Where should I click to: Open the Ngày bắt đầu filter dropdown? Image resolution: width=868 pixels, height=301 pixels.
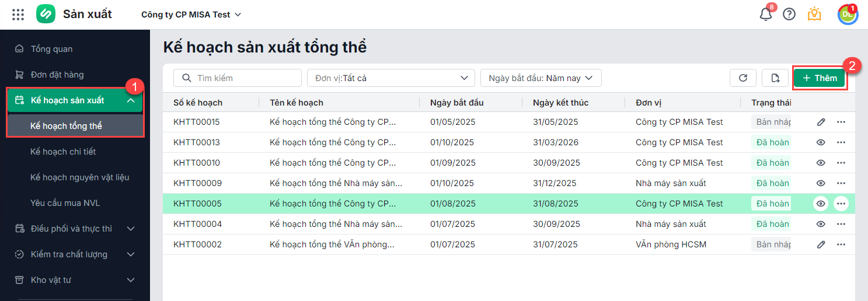click(541, 78)
